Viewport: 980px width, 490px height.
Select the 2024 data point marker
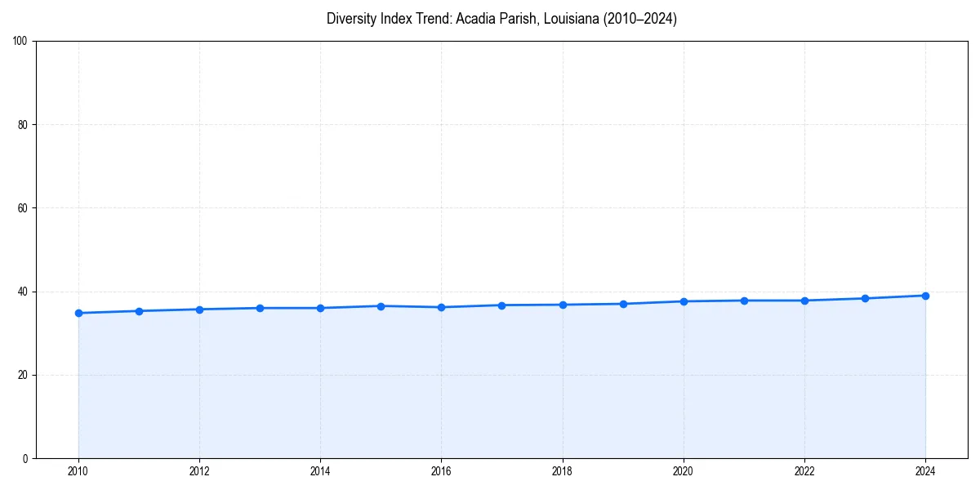(925, 295)
